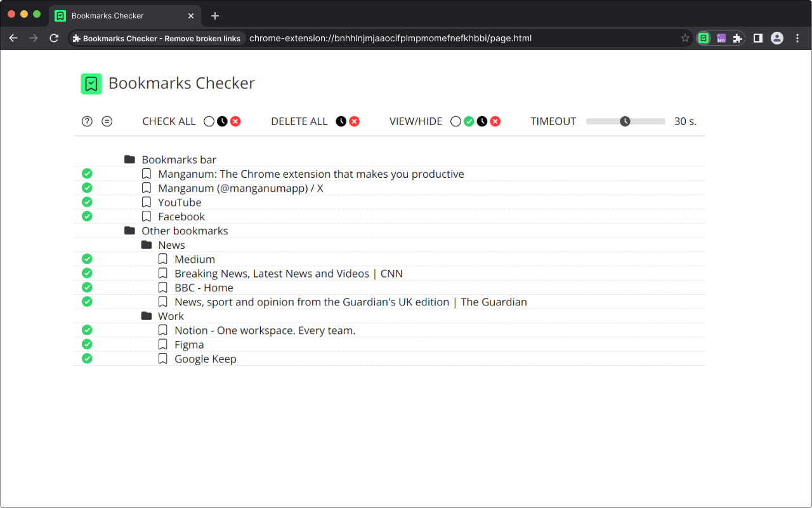This screenshot has width=812, height=508.
Task: Open the Notion workspace bookmark
Action: tap(265, 330)
